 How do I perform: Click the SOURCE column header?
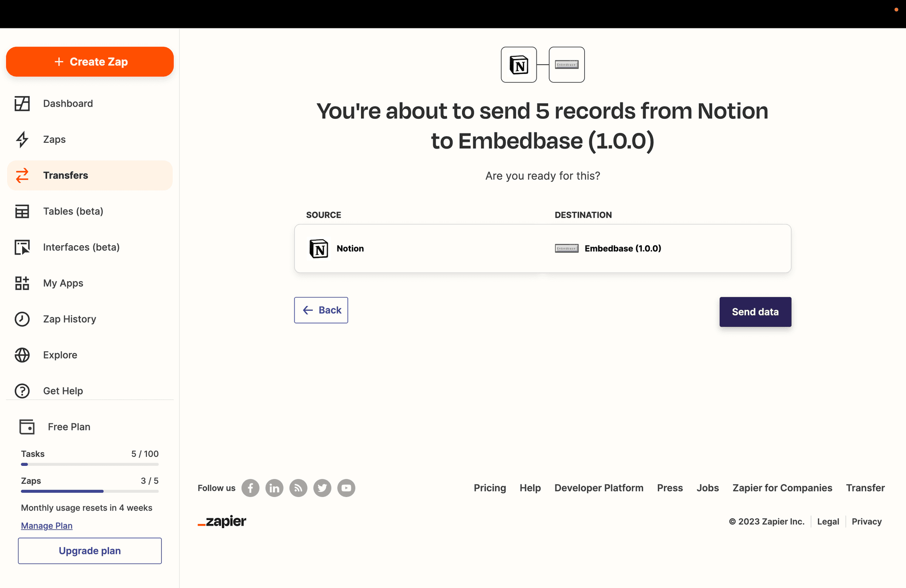(324, 215)
